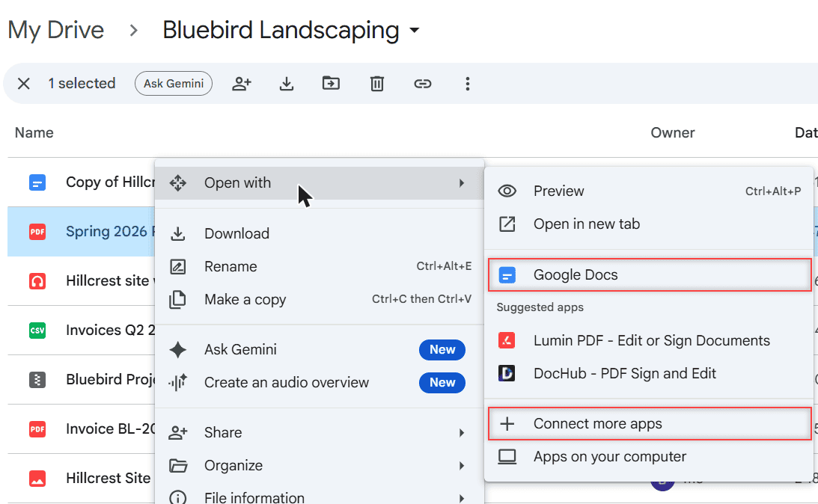The width and height of the screenshot is (818, 504).
Task: Open the PDF with Google Docs
Action: [649, 274]
